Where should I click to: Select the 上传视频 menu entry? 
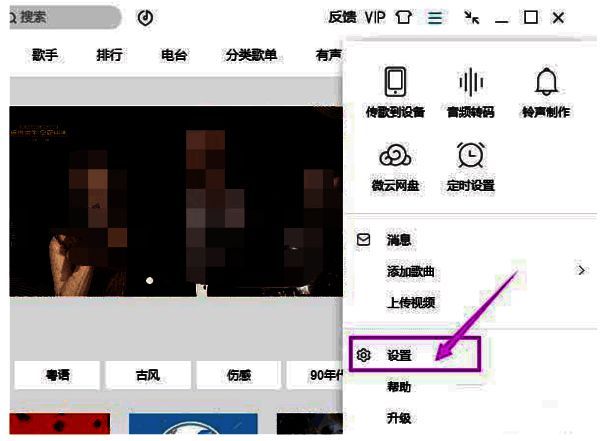pos(411,302)
